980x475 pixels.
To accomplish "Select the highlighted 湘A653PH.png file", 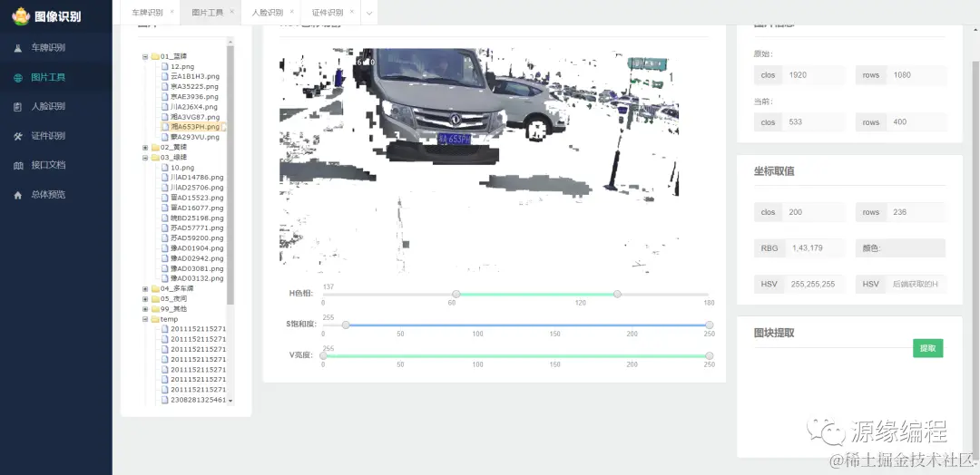I will (195, 127).
